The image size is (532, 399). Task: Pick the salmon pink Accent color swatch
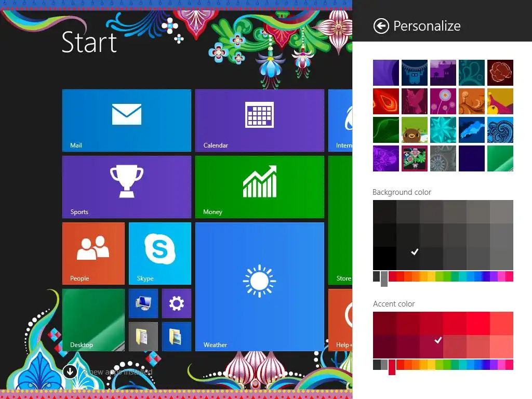coord(501,347)
